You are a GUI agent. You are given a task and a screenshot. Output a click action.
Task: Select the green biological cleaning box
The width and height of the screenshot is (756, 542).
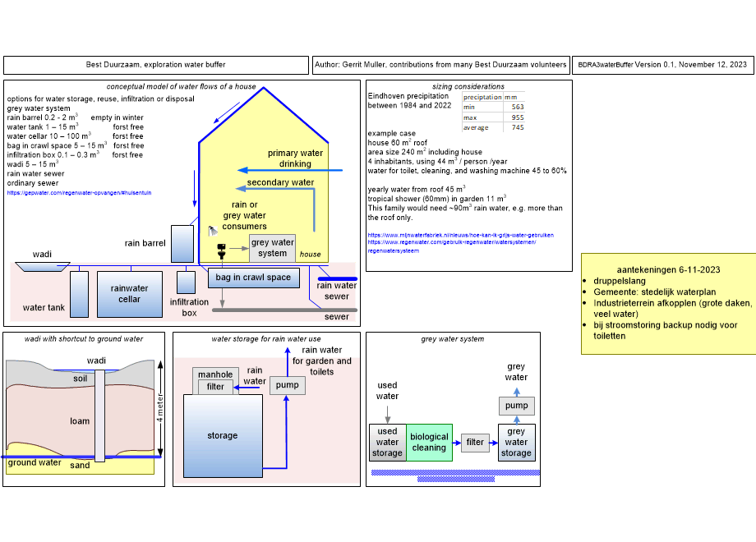tap(429, 443)
